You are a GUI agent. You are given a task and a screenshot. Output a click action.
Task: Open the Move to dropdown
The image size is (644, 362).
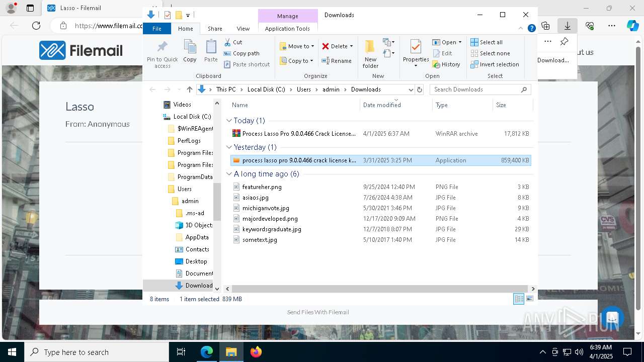pyautogui.click(x=297, y=46)
